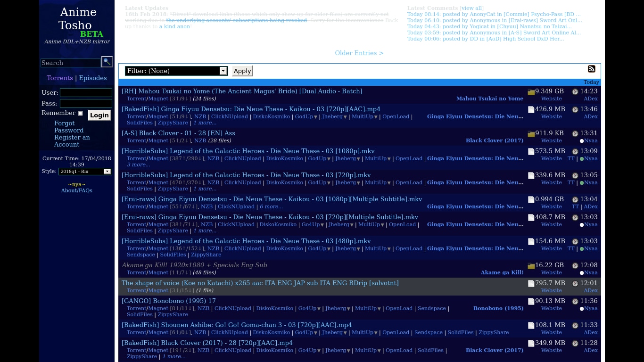Click folder icon beside 9.349 GB size
The width and height of the screenshot is (644, 362).
531,92
